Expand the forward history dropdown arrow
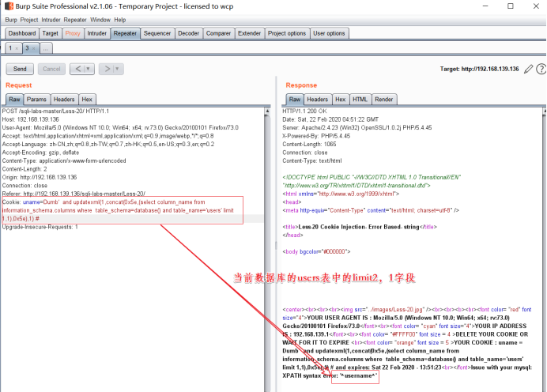The height and width of the screenshot is (392, 547). coord(118,69)
